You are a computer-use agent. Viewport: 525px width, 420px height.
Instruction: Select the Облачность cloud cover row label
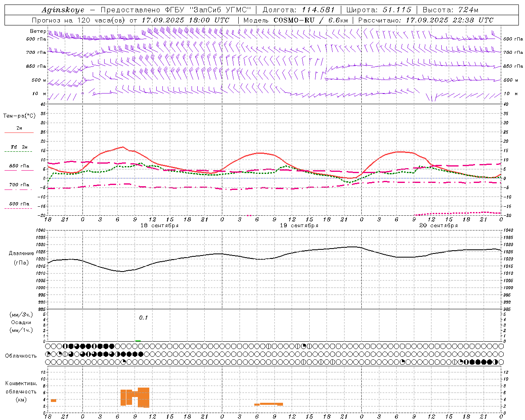21,356
